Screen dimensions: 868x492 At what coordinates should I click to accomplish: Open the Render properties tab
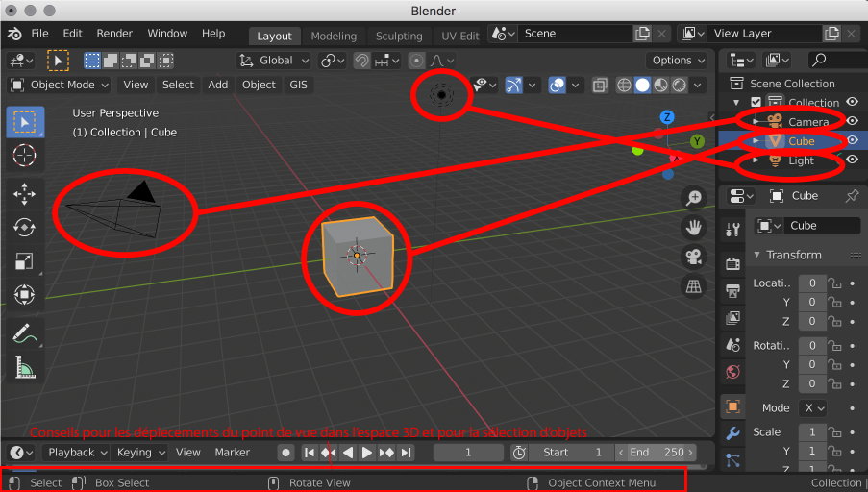(732, 263)
